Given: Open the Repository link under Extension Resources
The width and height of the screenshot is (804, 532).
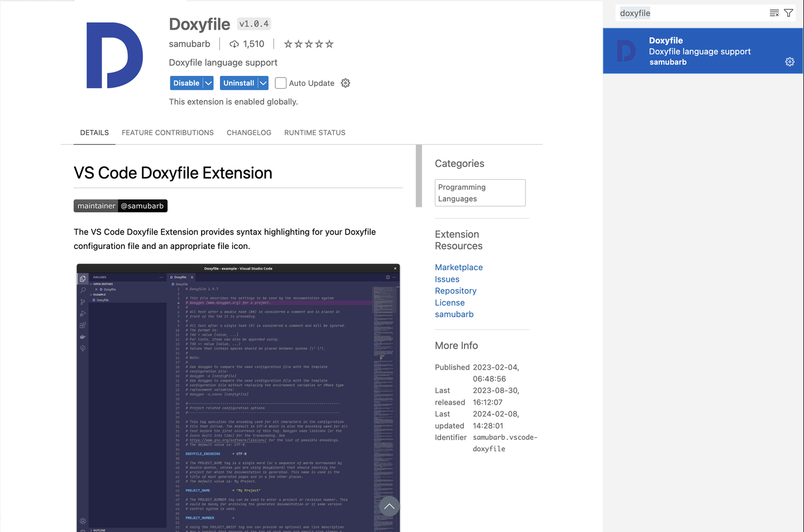Looking at the screenshot, I should point(455,290).
